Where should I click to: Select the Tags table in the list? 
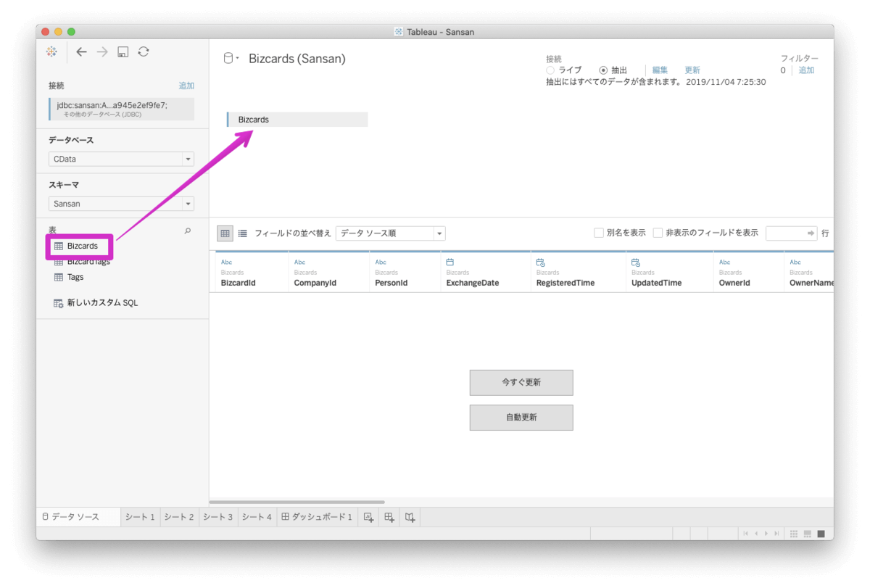(x=69, y=277)
